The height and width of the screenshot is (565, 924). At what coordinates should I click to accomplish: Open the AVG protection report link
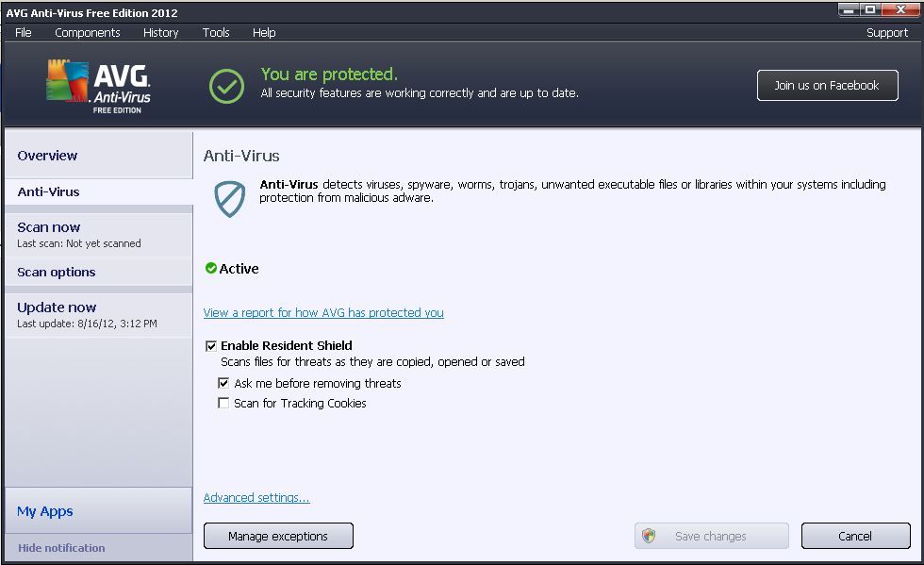click(323, 312)
